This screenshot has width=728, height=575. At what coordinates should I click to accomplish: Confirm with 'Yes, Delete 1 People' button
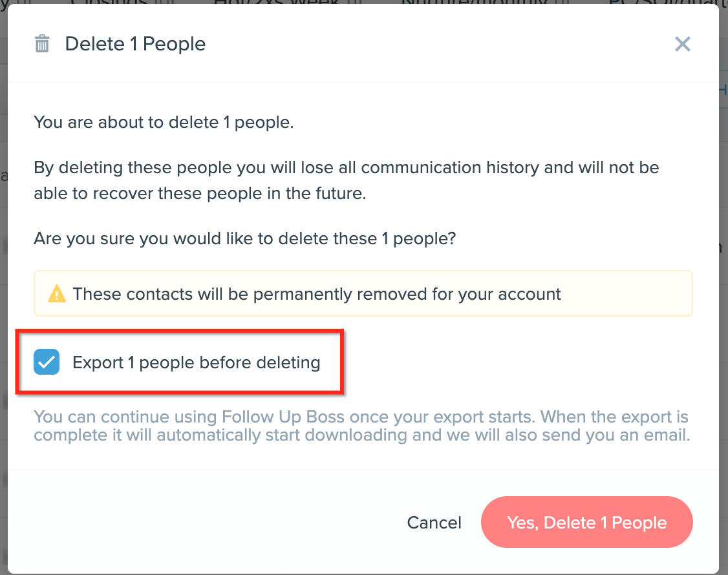click(x=587, y=522)
